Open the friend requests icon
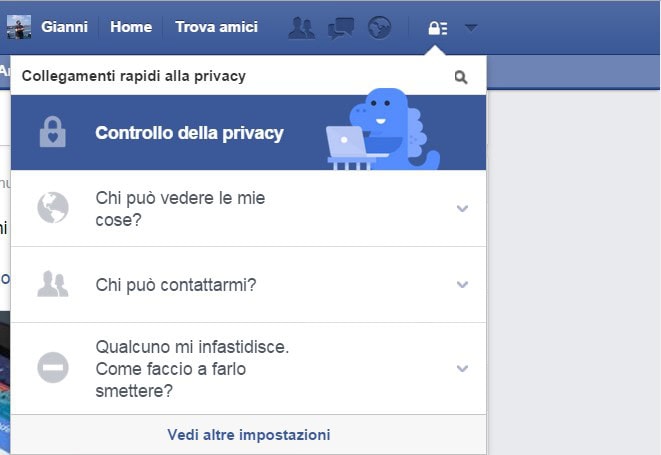 301,28
